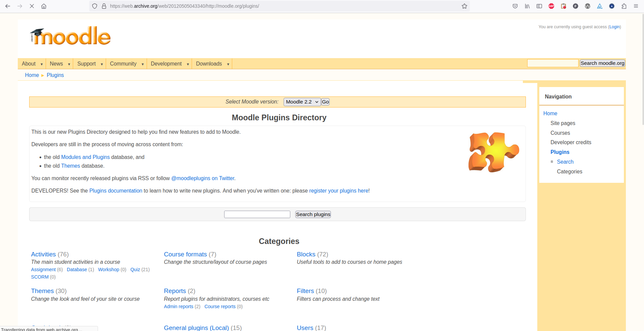
Task: Open the Activities category
Action: point(43,254)
